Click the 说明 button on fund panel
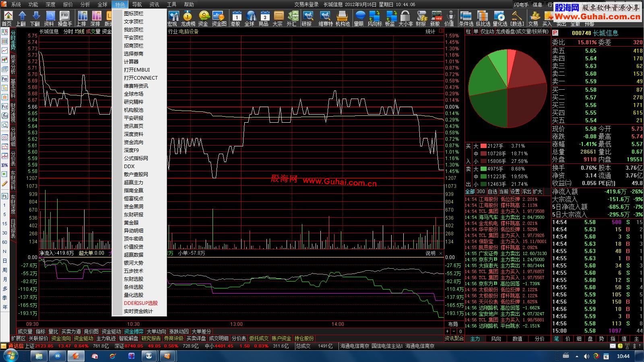644x362 pixels. [x=430, y=253]
